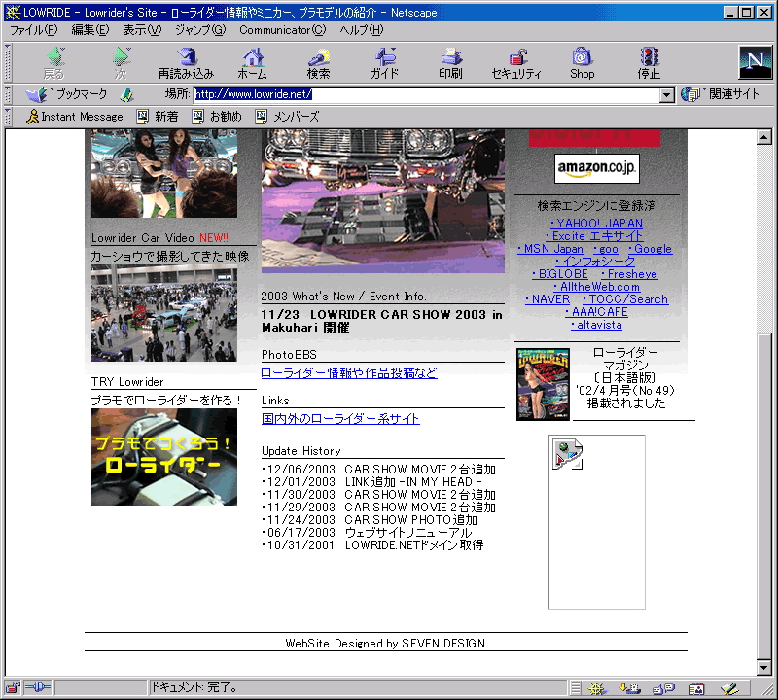778x700 pixels.
Task: Click the Netscape N logo
Action: click(x=755, y=62)
